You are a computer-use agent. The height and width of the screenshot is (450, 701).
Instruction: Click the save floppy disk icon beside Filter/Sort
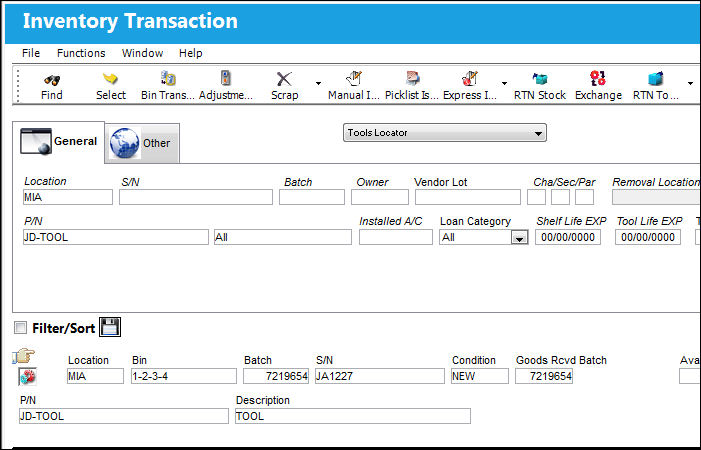pos(110,328)
